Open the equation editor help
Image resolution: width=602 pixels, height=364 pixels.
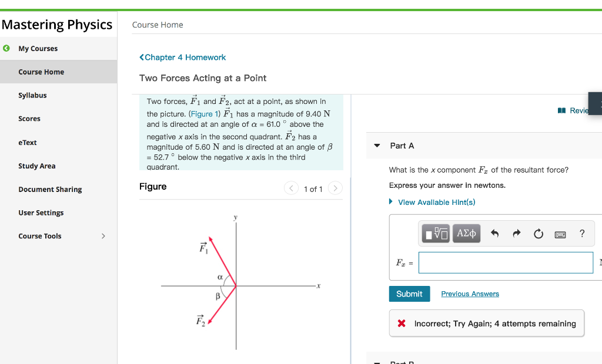581,234
